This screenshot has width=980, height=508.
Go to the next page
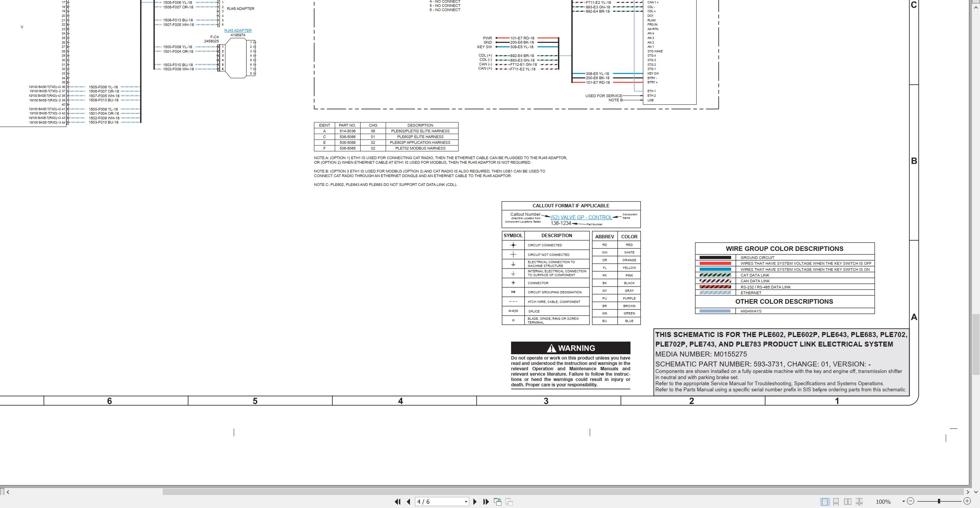tap(475, 501)
